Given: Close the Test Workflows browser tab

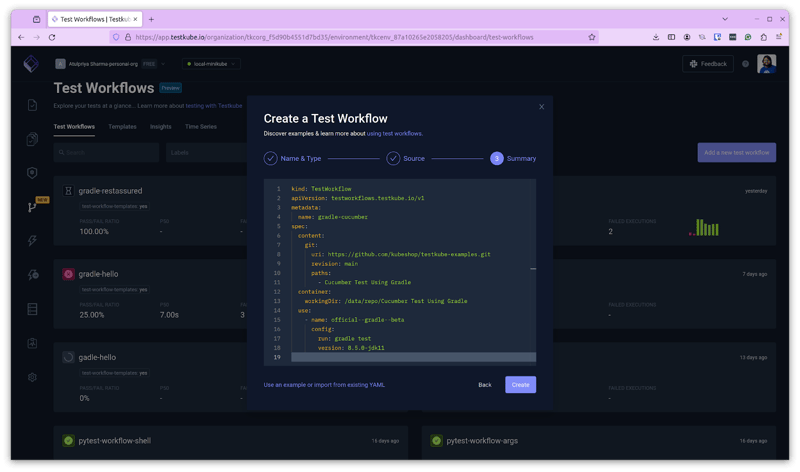Looking at the screenshot, I should pos(135,19).
